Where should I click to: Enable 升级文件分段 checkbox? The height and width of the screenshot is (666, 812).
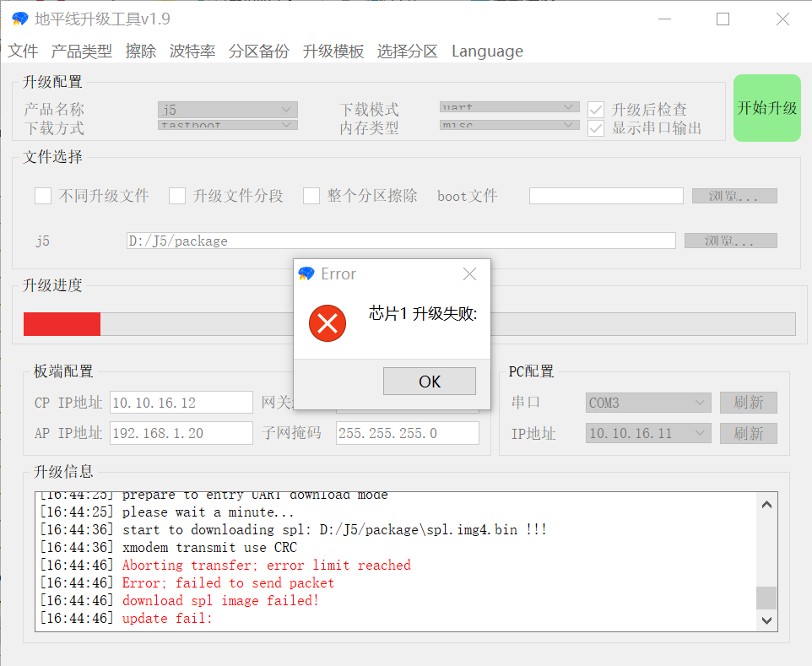(177, 196)
